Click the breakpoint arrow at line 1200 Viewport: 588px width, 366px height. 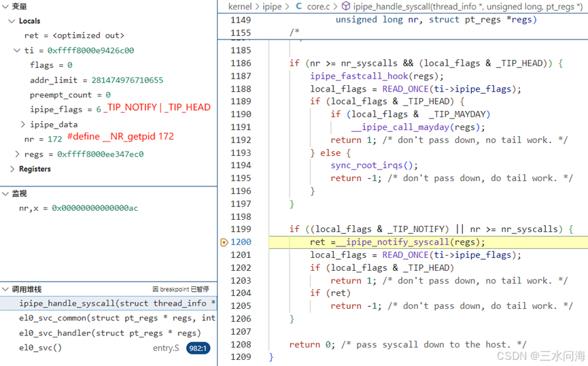(x=224, y=242)
